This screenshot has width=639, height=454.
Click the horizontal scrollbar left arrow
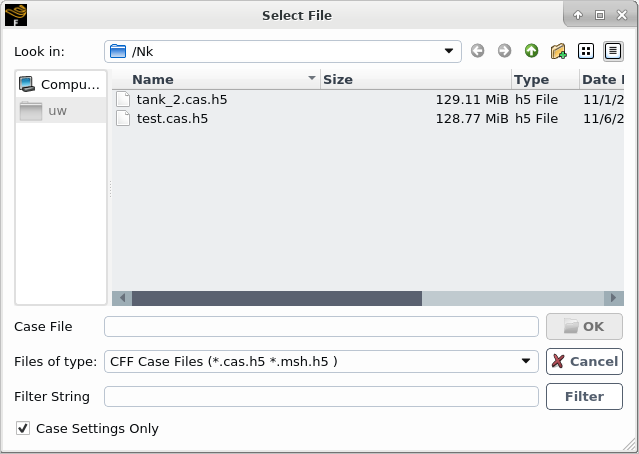122,298
